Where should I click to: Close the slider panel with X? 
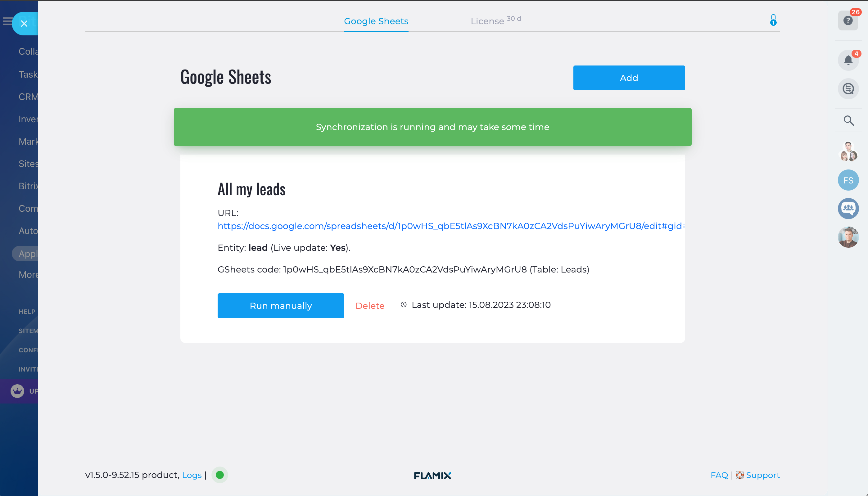(24, 24)
